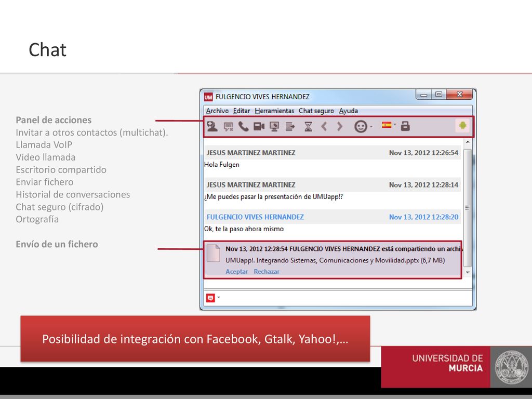
Task: Reject the file with Rechazar link
Action: [267, 272]
